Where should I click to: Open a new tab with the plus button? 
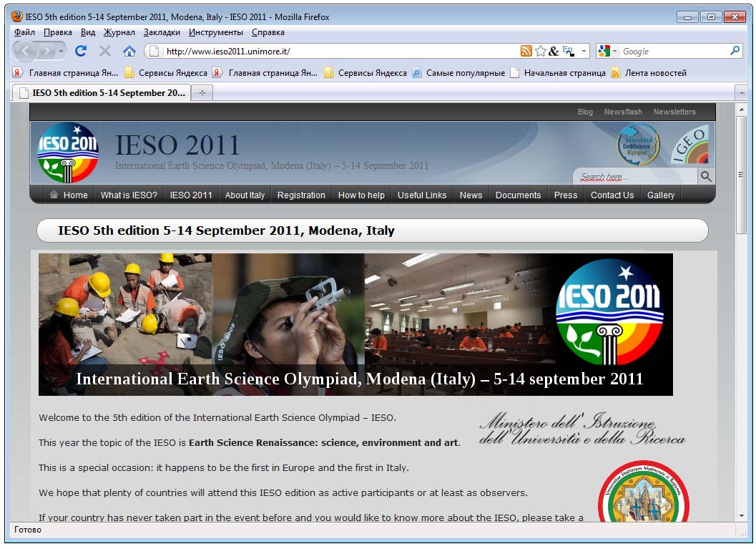click(202, 92)
